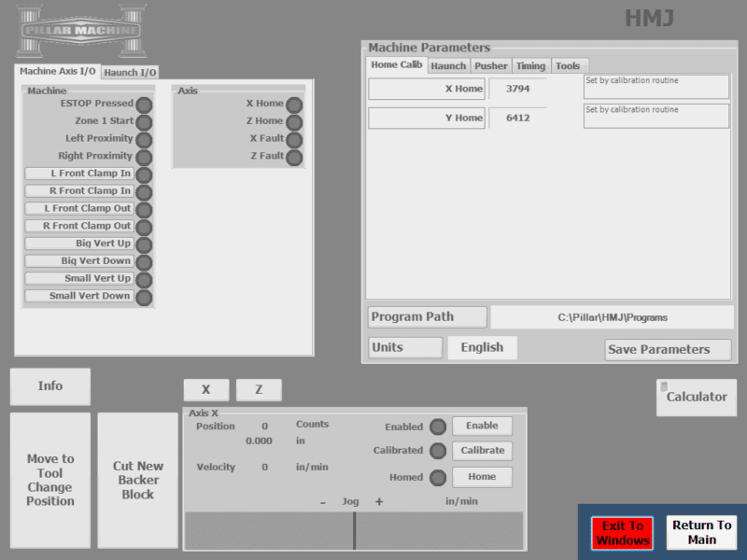747x560 pixels.
Task: Click the Axis X jog slider bar
Action: click(353, 530)
